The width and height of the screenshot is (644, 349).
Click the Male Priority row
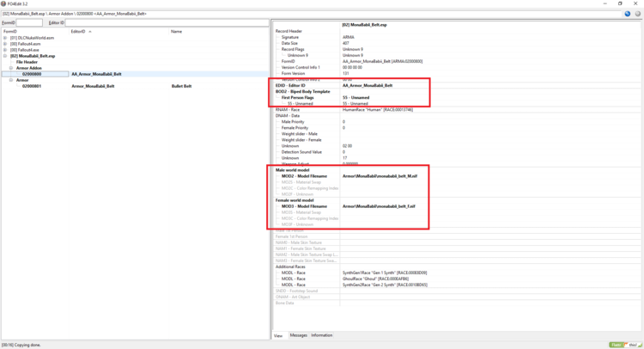[293, 122]
